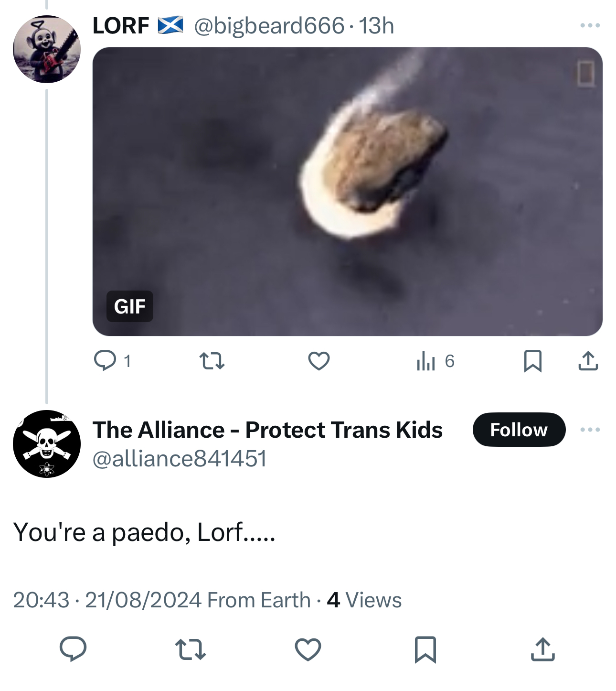Open the tweet timestamp 20:43 · 21/08/2024

tap(107, 600)
